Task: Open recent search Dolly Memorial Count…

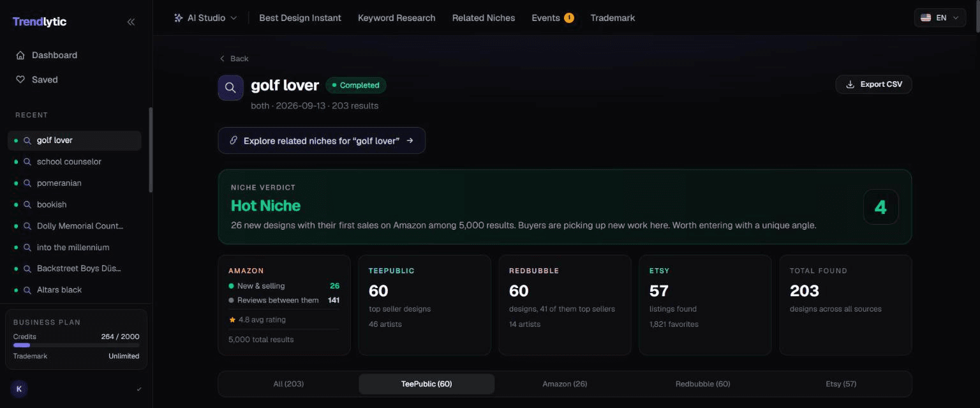Action: pyautogui.click(x=75, y=226)
